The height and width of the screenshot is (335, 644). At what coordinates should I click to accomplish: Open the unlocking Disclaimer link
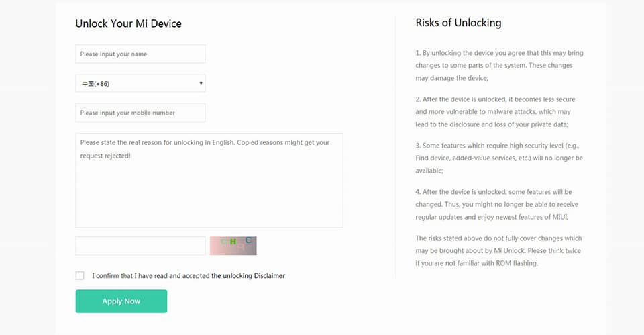[248, 275]
